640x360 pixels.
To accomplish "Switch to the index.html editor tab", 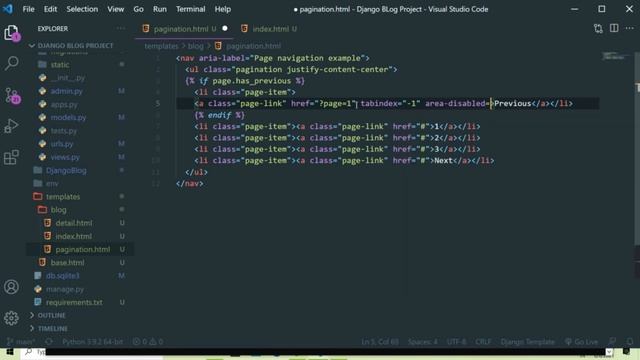I will 270,29.
